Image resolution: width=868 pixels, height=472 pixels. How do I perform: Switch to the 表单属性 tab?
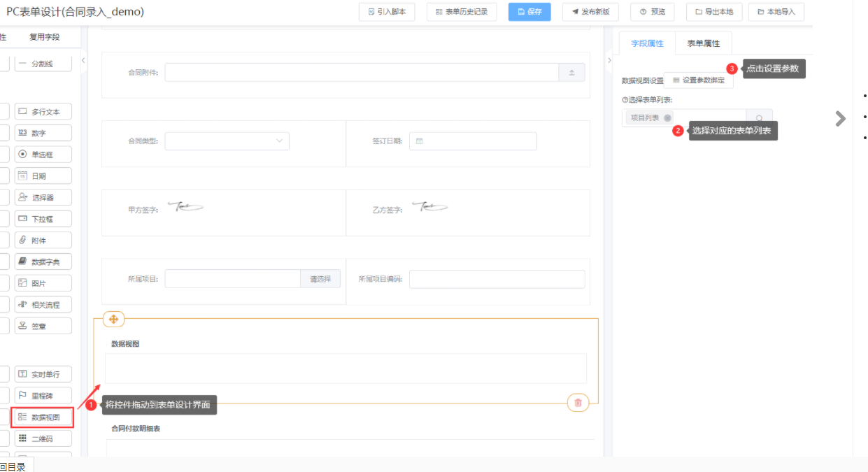(x=703, y=43)
